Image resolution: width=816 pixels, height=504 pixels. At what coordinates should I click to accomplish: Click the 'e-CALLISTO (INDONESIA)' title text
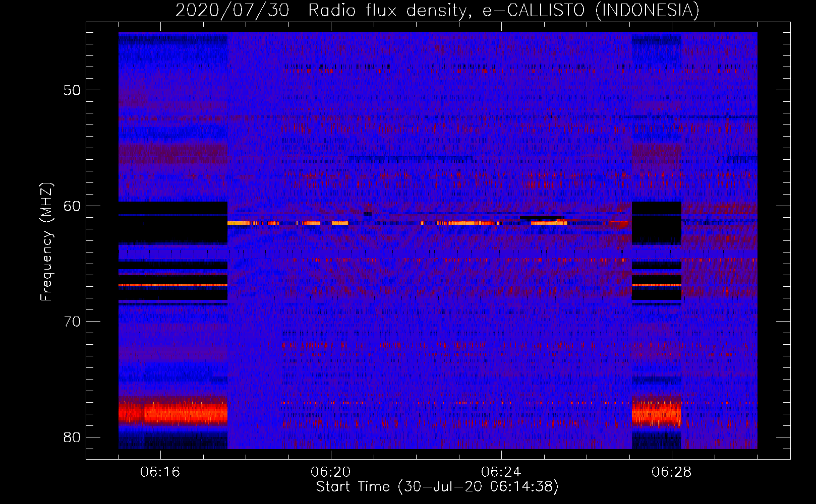click(591, 10)
